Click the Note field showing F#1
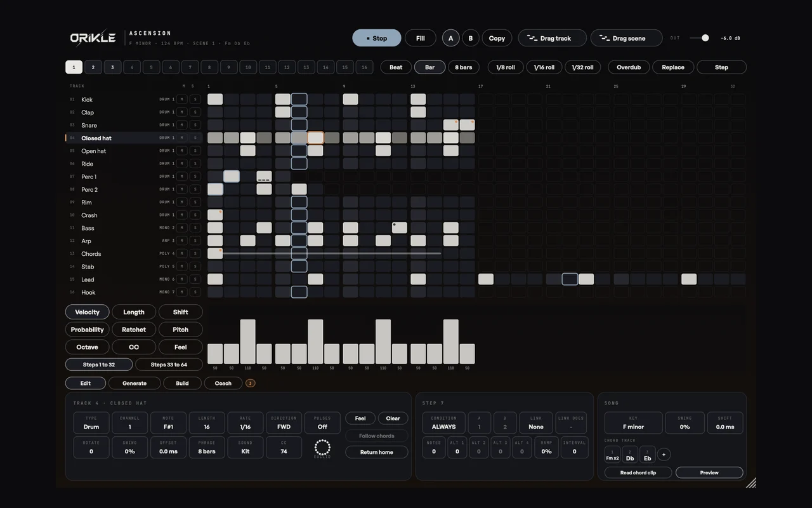 click(168, 423)
